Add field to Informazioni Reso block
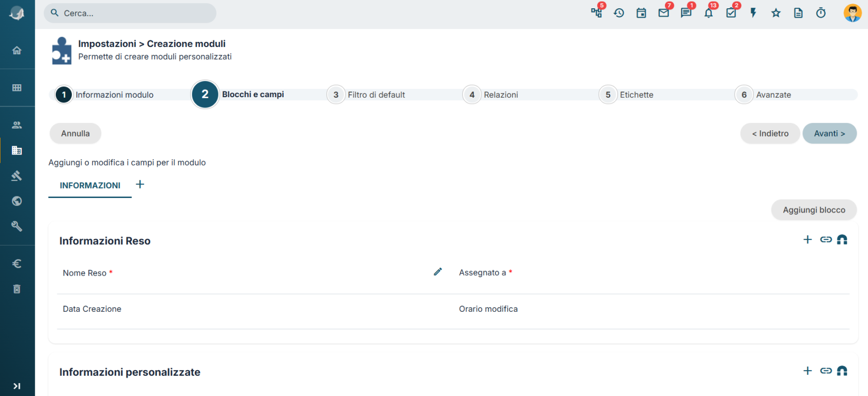This screenshot has height=396, width=868. click(808, 239)
